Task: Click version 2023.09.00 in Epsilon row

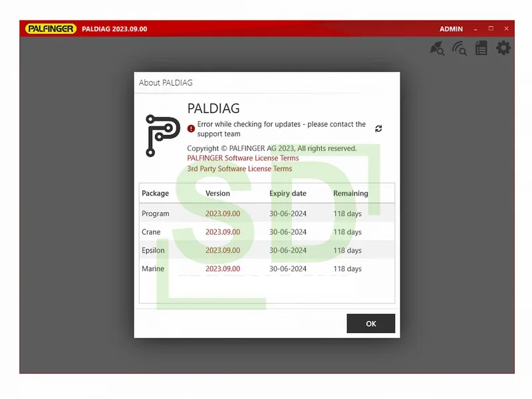Action: pyautogui.click(x=223, y=251)
